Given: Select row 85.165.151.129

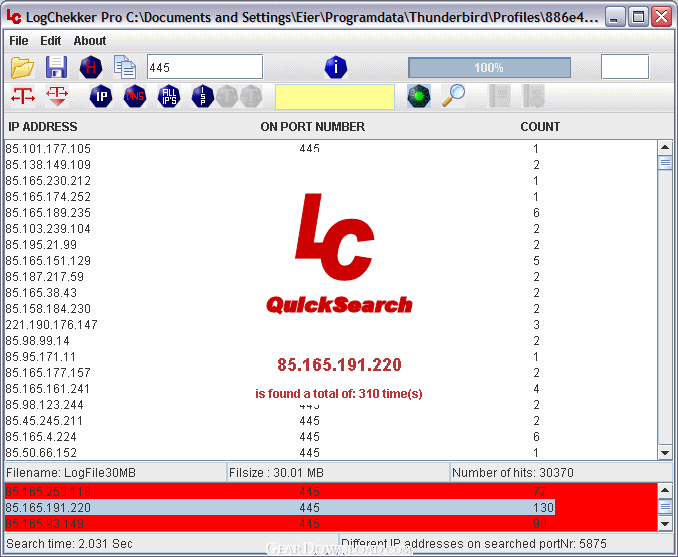Looking at the screenshot, I should 331,261.
